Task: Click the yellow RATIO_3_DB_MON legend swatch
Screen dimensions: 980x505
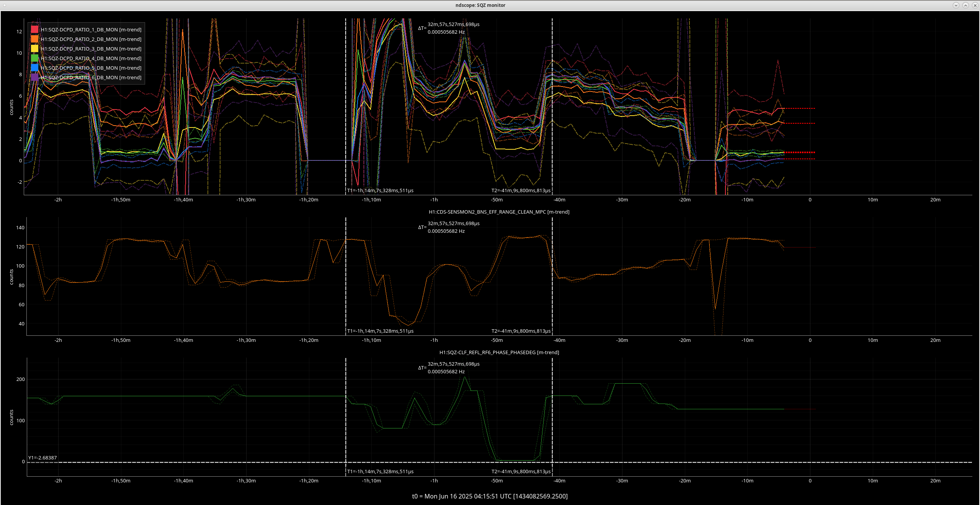Action: pos(34,49)
